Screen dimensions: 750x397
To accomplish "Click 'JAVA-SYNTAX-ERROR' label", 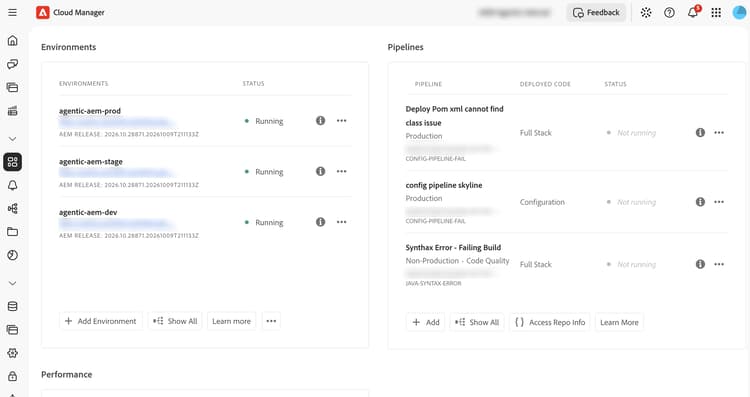I will point(433,283).
